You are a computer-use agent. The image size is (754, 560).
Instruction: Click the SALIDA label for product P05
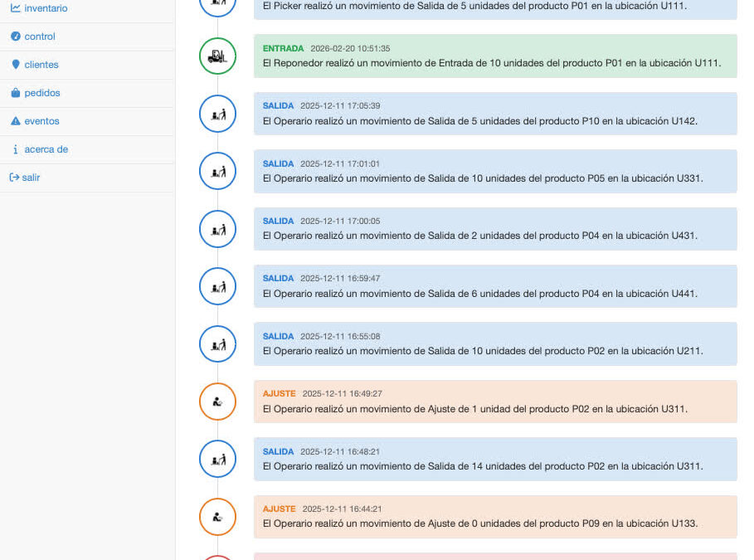(278, 164)
